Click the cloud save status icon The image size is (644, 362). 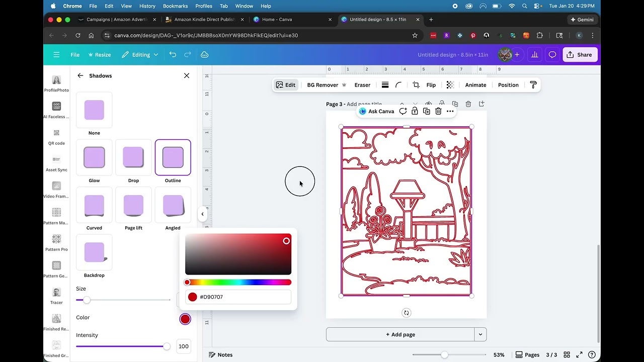coord(205,55)
